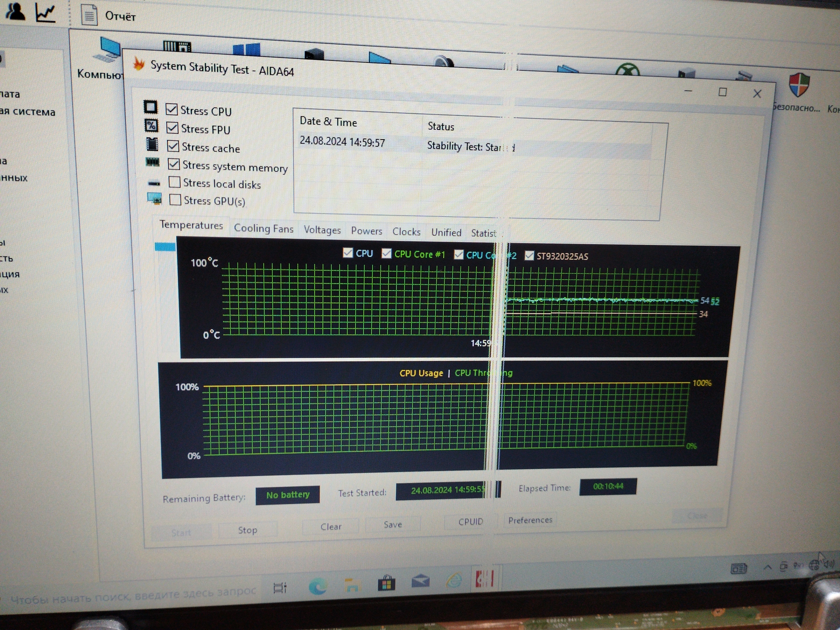Open the Cooling Fans tab

pyautogui.click(x=263, y=228)
